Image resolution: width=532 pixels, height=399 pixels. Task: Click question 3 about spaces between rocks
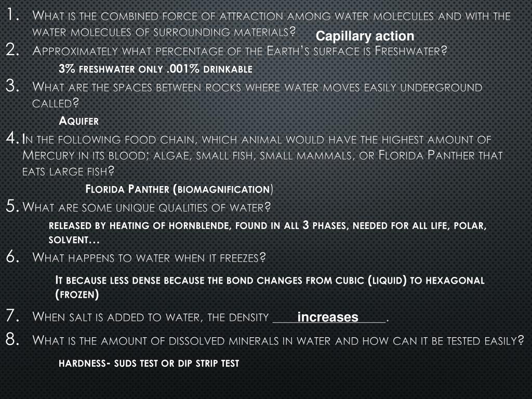tap(257, 95)
